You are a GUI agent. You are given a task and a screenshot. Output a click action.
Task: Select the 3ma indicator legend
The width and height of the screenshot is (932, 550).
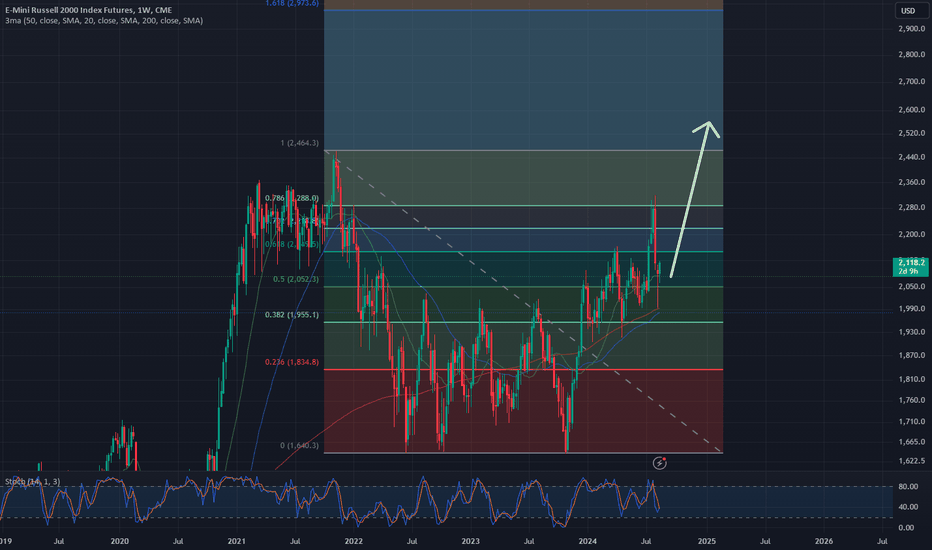pyautogui.click(x=104, y=21)
